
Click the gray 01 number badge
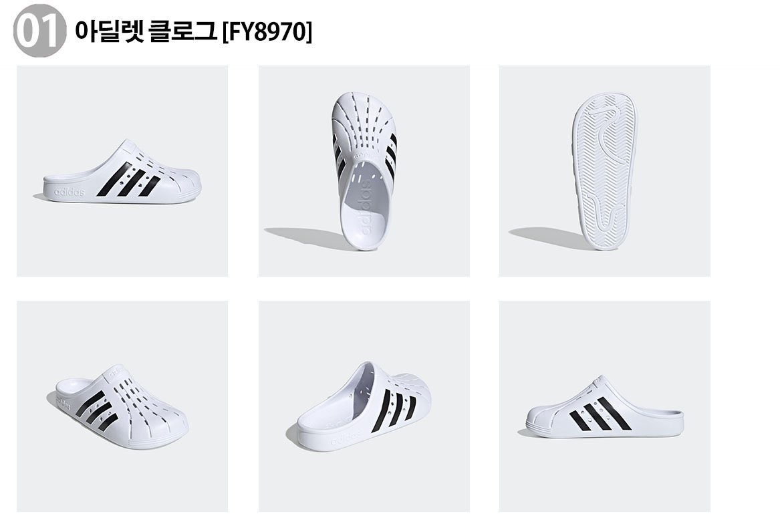pyautogui.click(x=39, y=31)
